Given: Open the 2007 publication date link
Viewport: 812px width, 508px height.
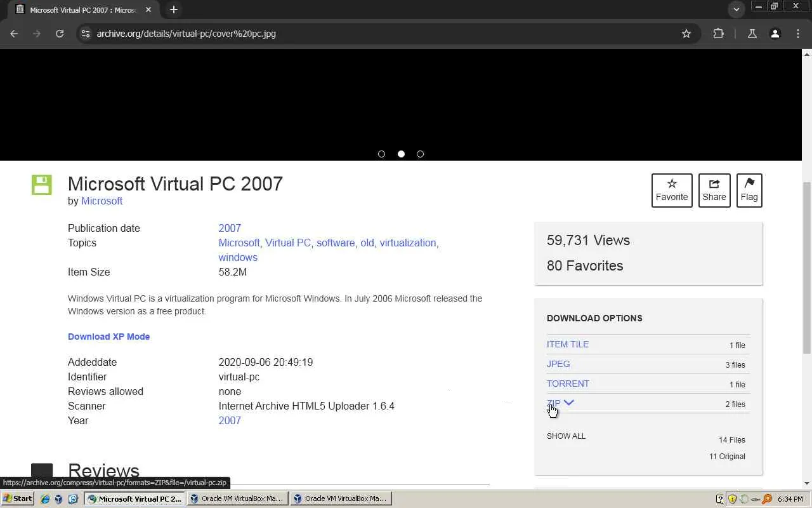Looking at the screenshot, I should (x=230, y=228).
